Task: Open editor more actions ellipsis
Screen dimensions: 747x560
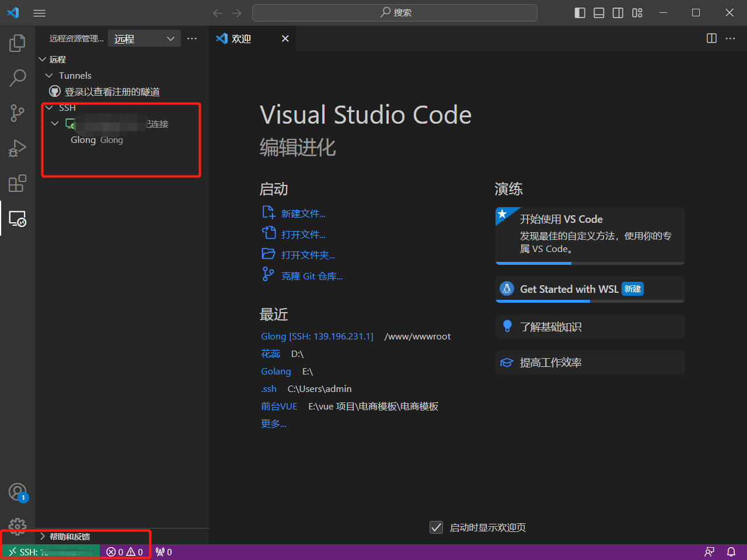Action: point(730,38)
